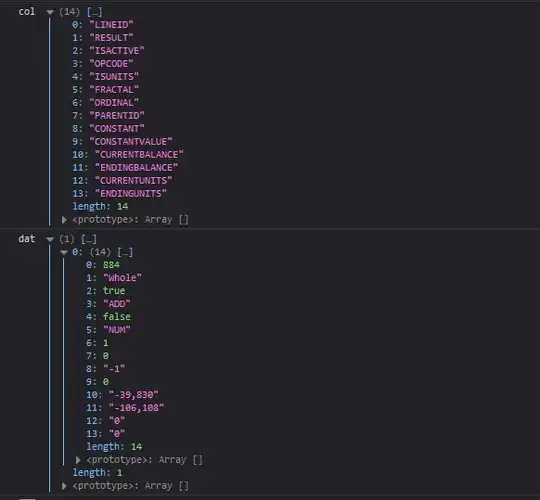Click the col variable name
Viewport: 540px width, 500px height.
(x=27, y=12)
